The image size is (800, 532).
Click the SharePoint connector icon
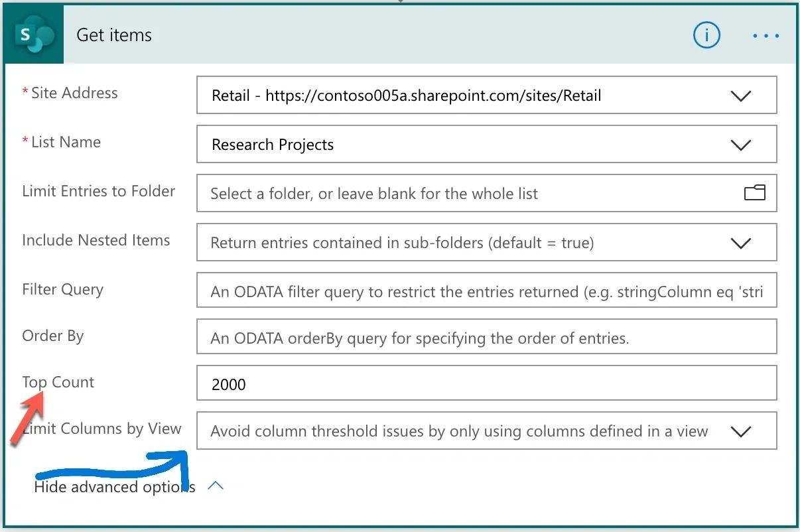click(x=34, y=35)
